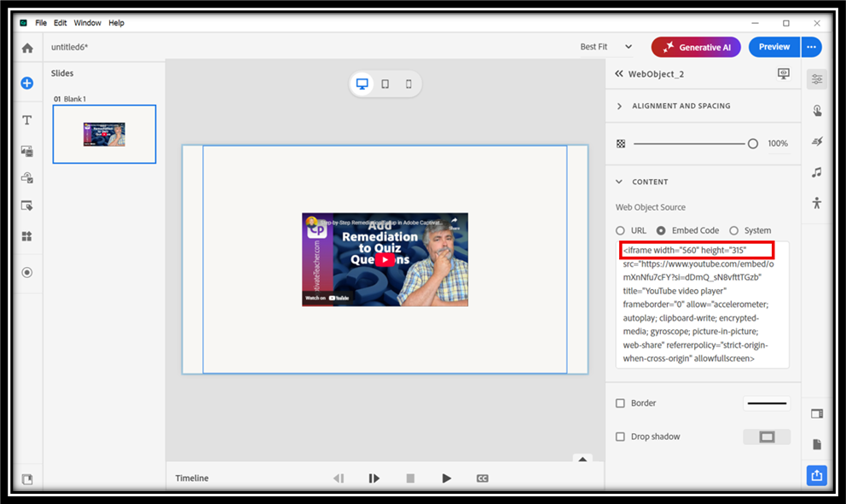Click the Generative AI button
Viewport: 846px width, 504px height.
[696, 47]
